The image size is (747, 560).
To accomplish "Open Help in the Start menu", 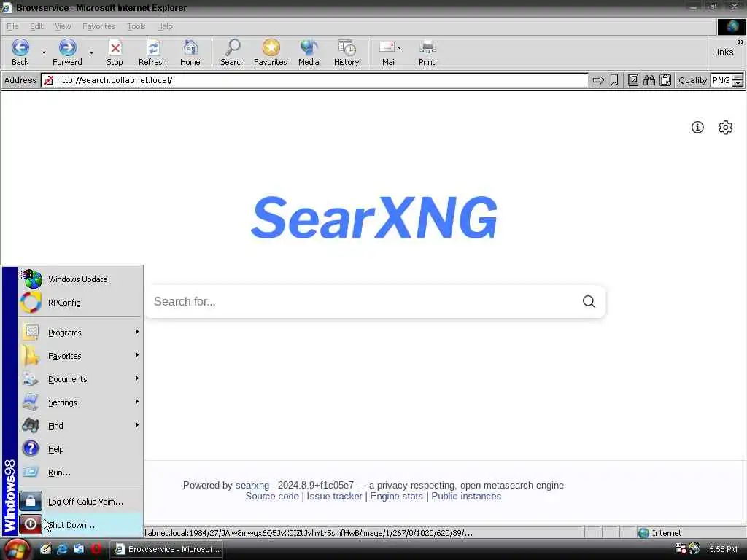I will click(80, 449).
